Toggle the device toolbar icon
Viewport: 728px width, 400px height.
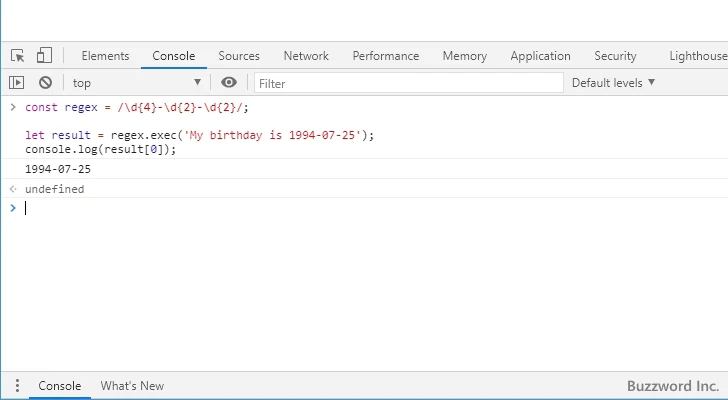pos(44,56)
